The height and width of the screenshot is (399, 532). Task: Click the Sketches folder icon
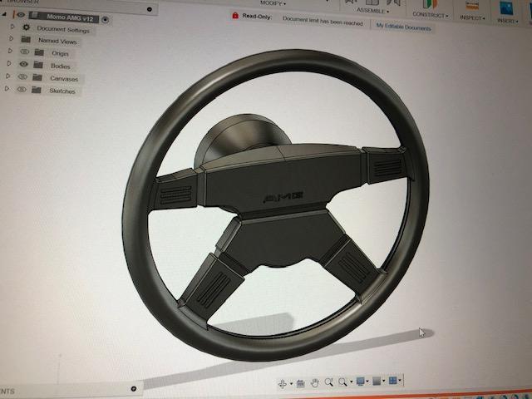pyautogui.click(x=37, y=90)
